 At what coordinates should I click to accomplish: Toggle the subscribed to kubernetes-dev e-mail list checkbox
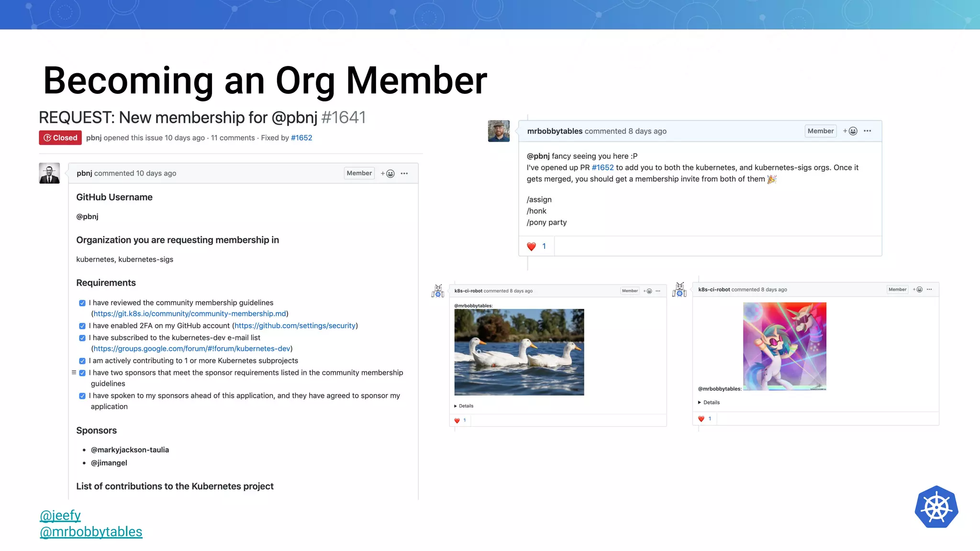[82, 338]
